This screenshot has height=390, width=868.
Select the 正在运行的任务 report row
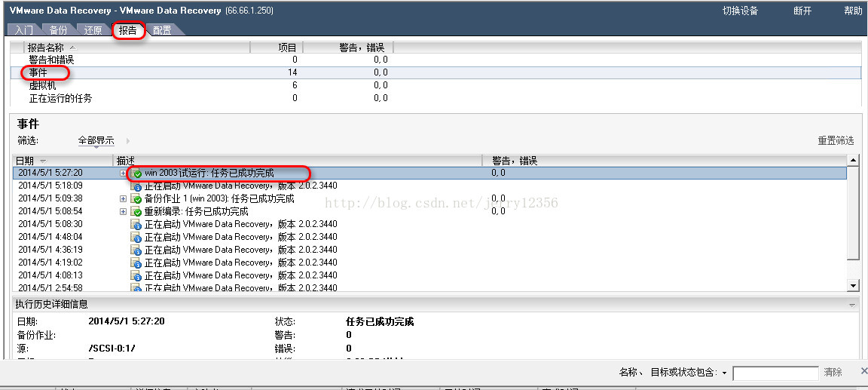point(436,98)
